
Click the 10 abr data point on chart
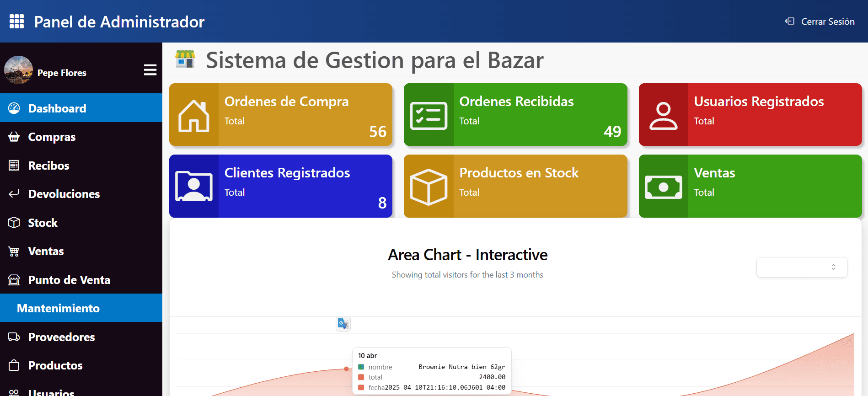pos(346,369)
